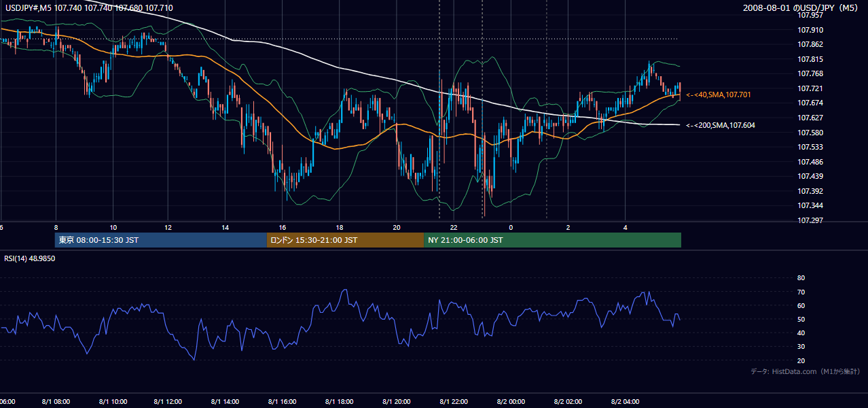Click hour label 18 under price chart

coord(339,227)
